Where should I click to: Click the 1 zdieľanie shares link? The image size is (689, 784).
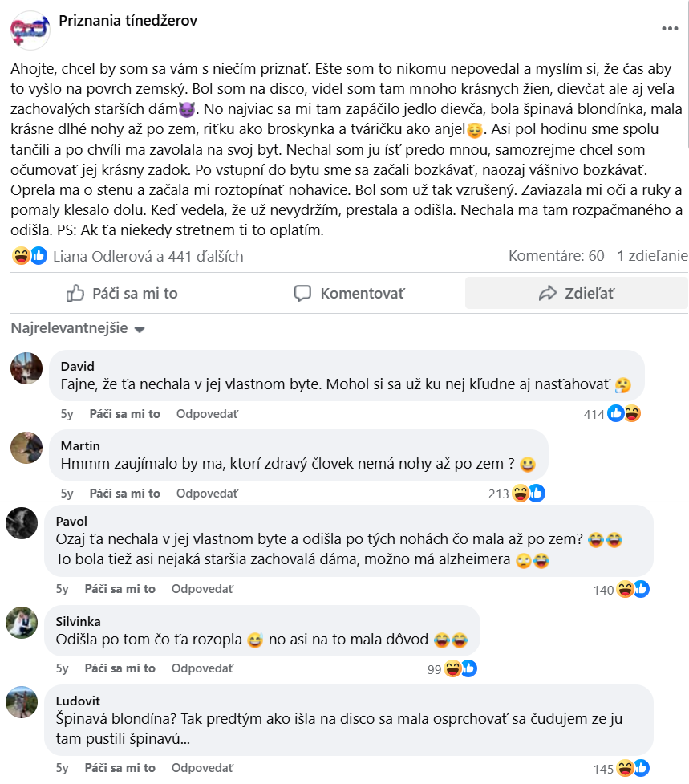(x=651, y=257)
